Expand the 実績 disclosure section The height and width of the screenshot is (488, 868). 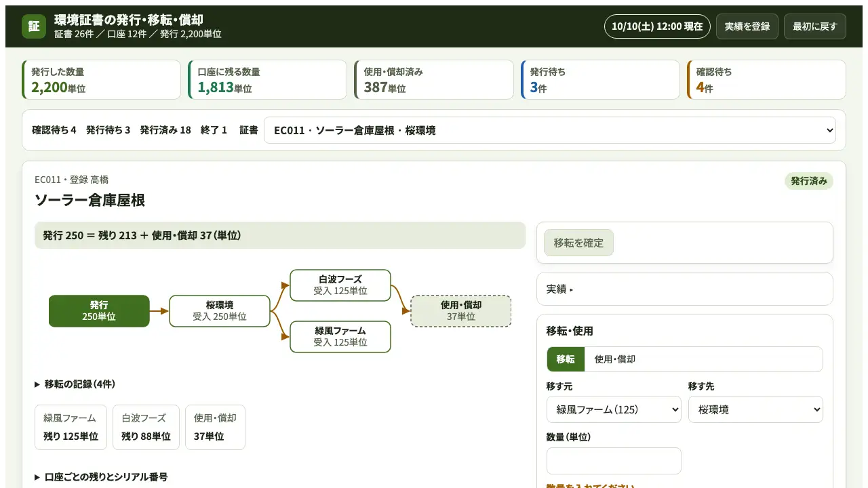coord(684,289)
